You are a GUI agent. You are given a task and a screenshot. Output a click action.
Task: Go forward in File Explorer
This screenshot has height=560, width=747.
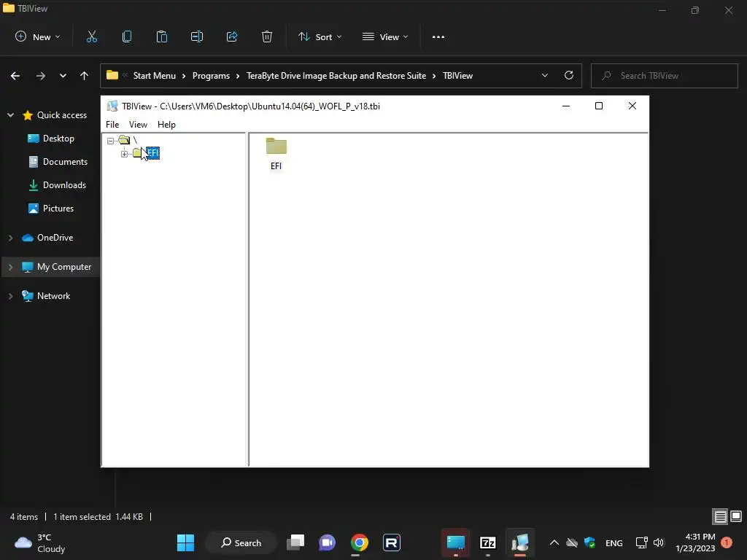coord(41,76)
